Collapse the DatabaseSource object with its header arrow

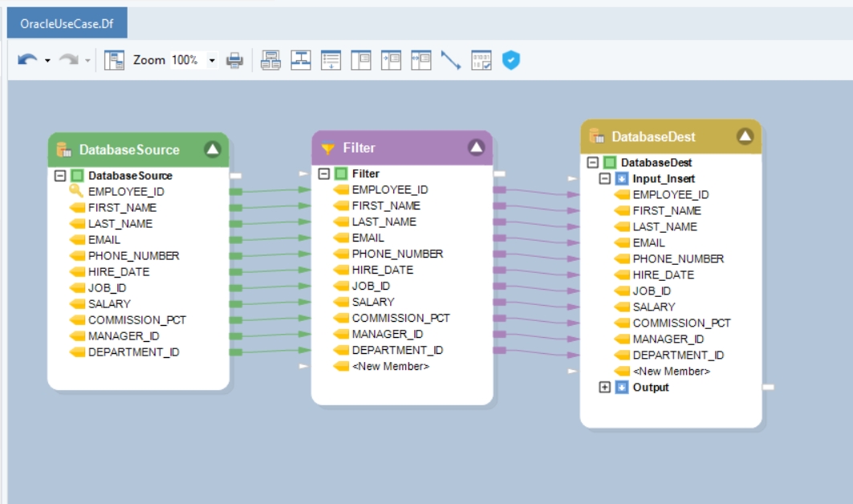pyautogui.click(x=212, y=148)
